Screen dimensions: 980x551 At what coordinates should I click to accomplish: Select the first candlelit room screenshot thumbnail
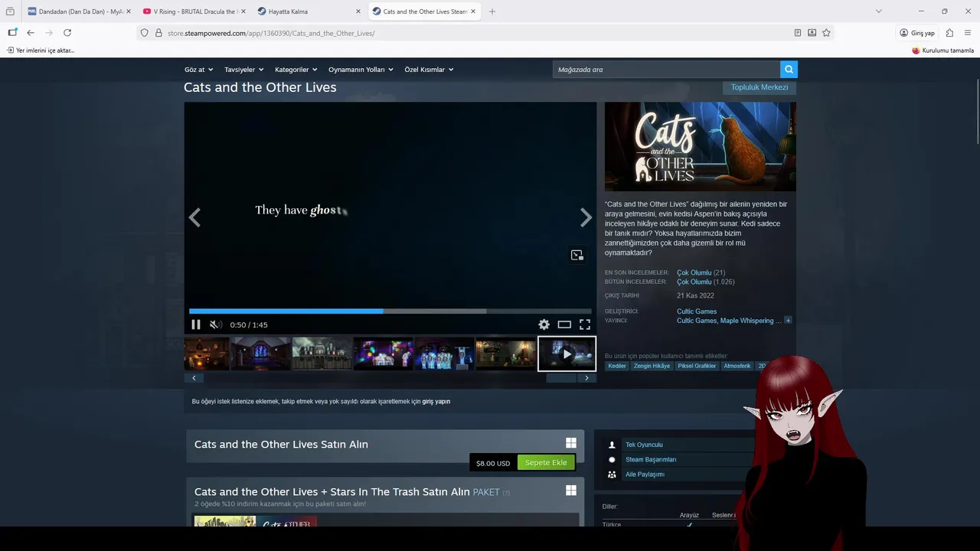[207, 354]
